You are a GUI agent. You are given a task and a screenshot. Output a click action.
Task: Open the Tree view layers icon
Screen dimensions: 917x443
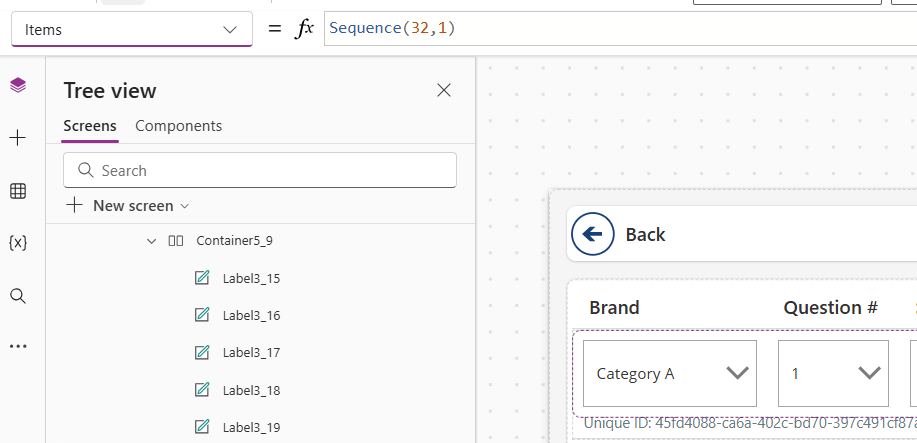point(17,86)
